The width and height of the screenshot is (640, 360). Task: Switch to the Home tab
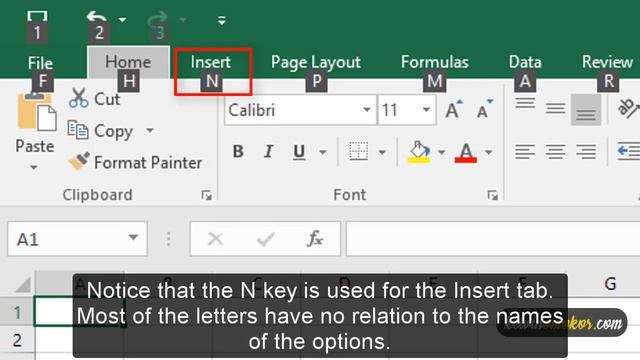[x=128, y=62]
